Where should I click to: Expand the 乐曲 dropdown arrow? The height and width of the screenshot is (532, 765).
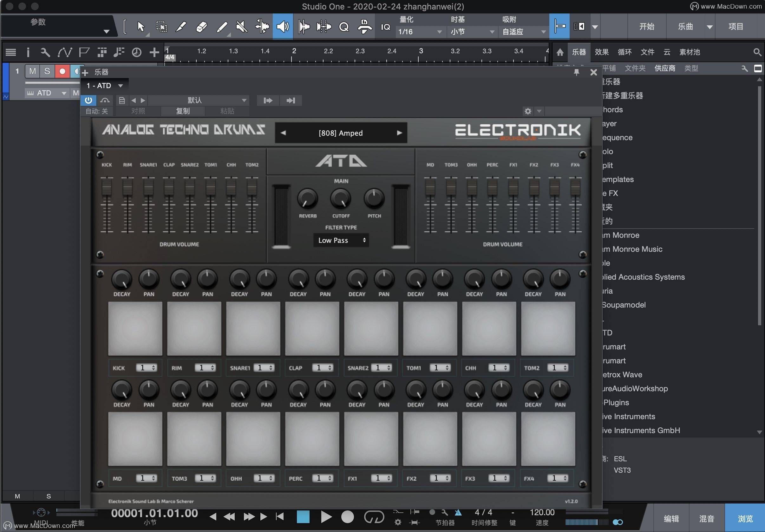[710, 27]
